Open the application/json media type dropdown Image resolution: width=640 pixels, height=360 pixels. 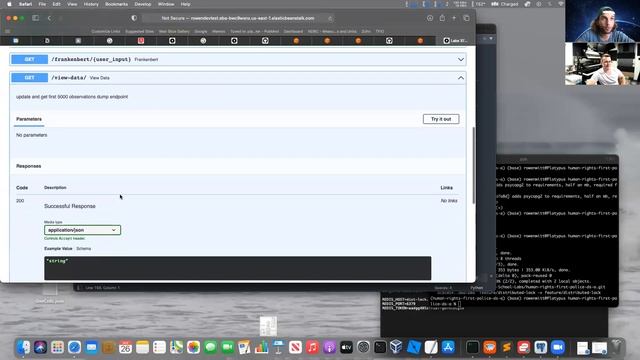click(x=82, y=230)
